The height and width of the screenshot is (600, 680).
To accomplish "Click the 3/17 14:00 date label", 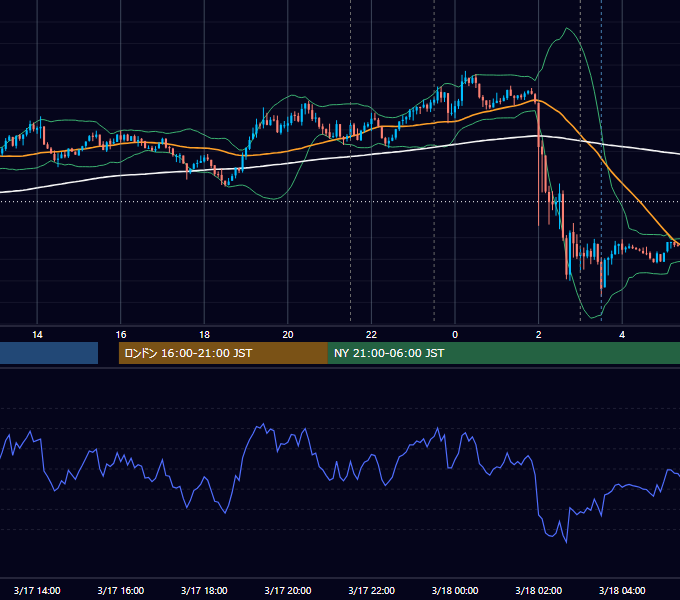I will tap(37, 590).
